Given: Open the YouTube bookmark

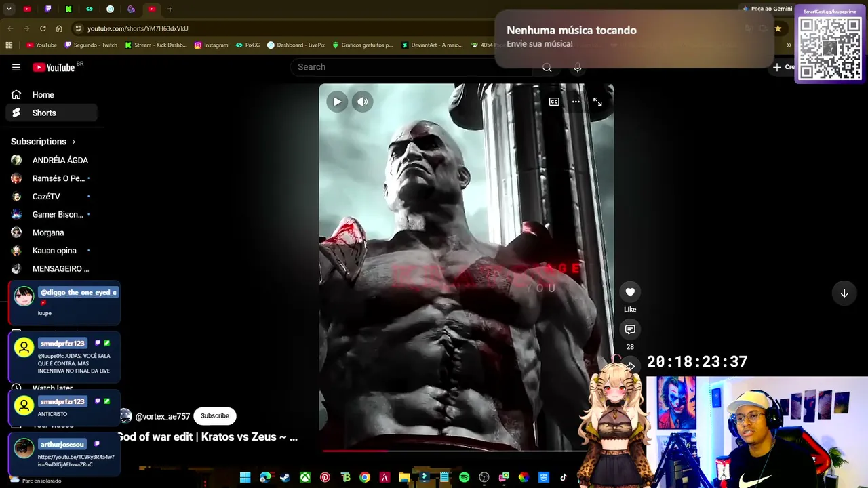Looking at the screenshot, I should 41,45.
